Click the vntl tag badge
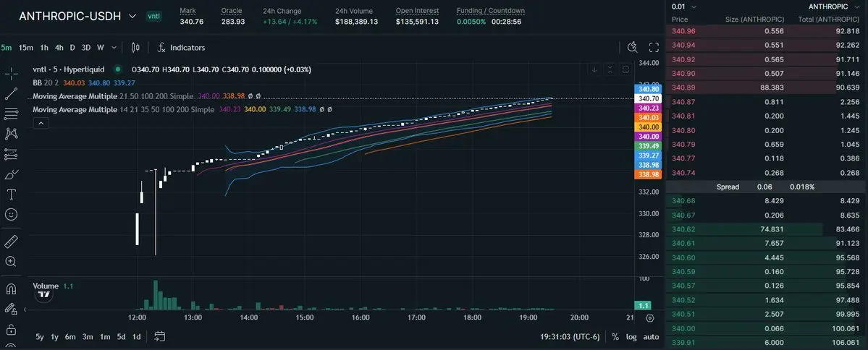This screenshot has width=868, height=350. click(153, 17)
